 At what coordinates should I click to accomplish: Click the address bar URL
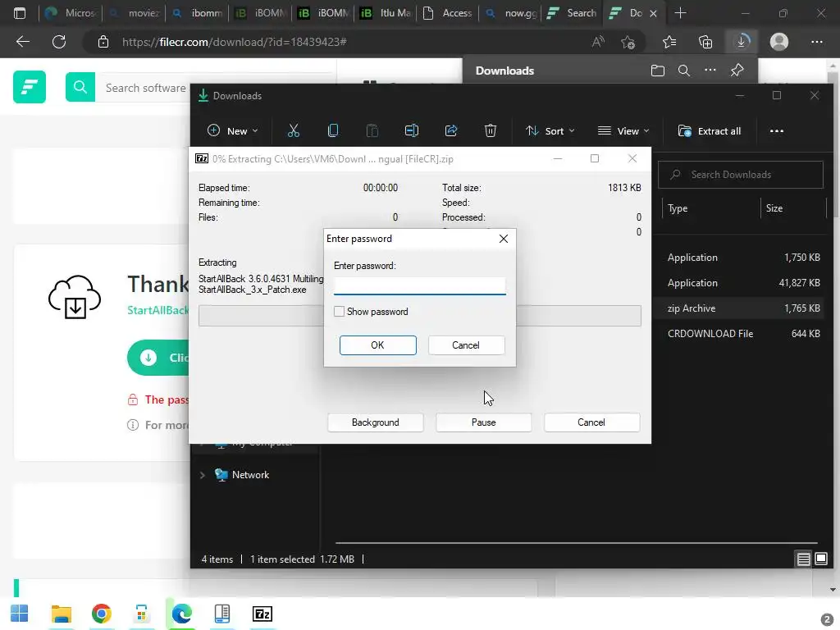(x=235, y=42)
